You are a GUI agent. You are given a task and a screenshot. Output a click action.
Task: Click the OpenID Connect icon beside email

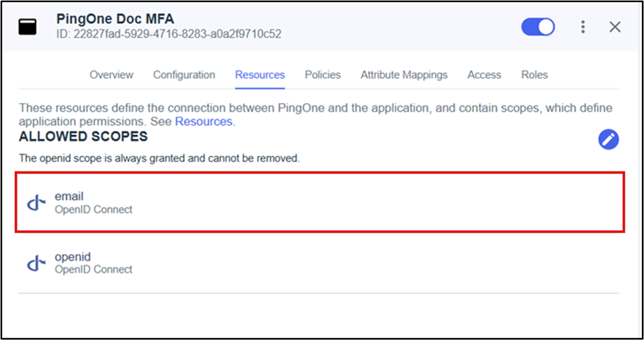click(36, 203)
